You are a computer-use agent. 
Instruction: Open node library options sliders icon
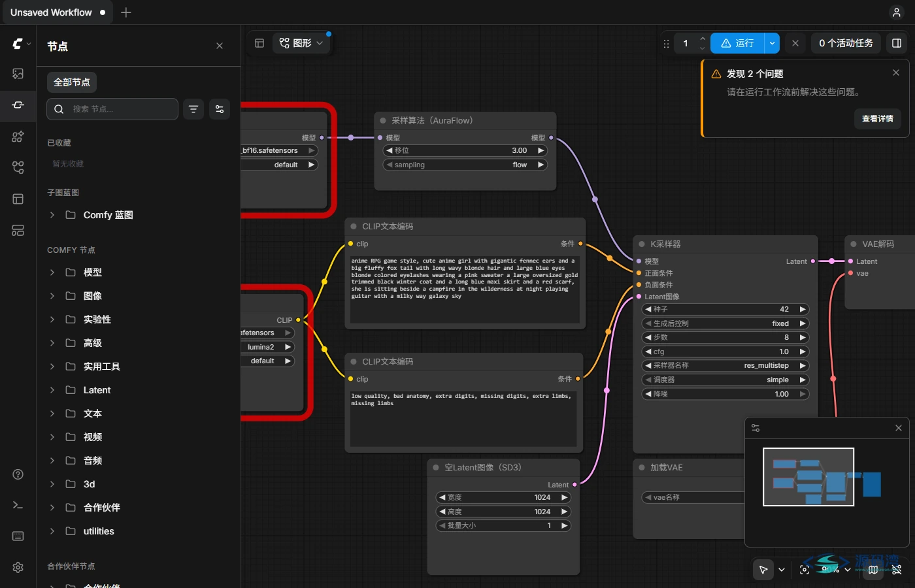click(220, 109)
